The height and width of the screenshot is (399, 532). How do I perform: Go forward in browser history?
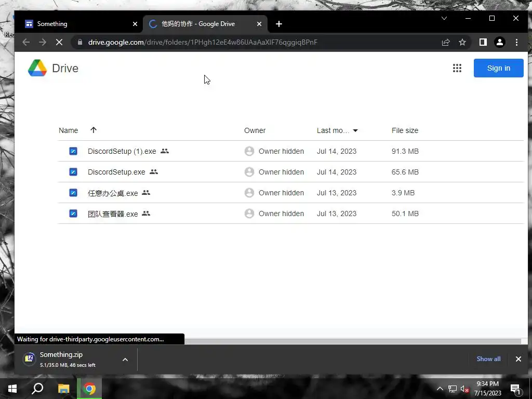coord(43,42)
